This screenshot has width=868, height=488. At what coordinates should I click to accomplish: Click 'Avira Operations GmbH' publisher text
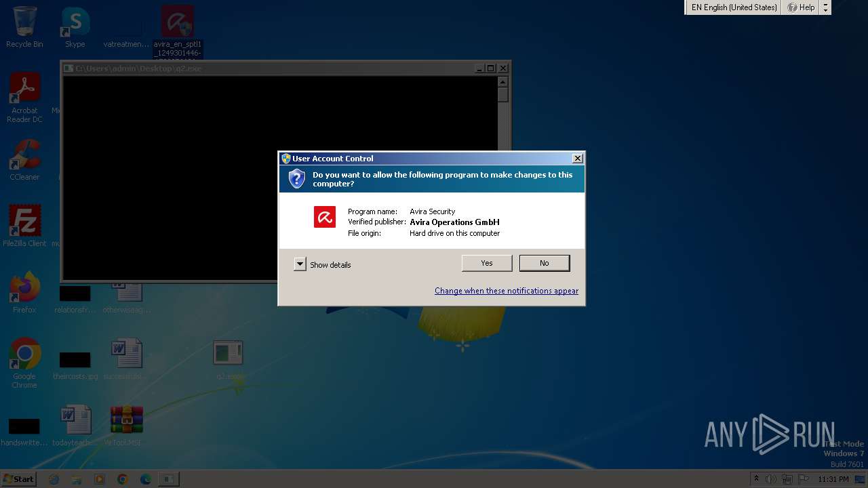pyautogui.click(x=454, y=222)
